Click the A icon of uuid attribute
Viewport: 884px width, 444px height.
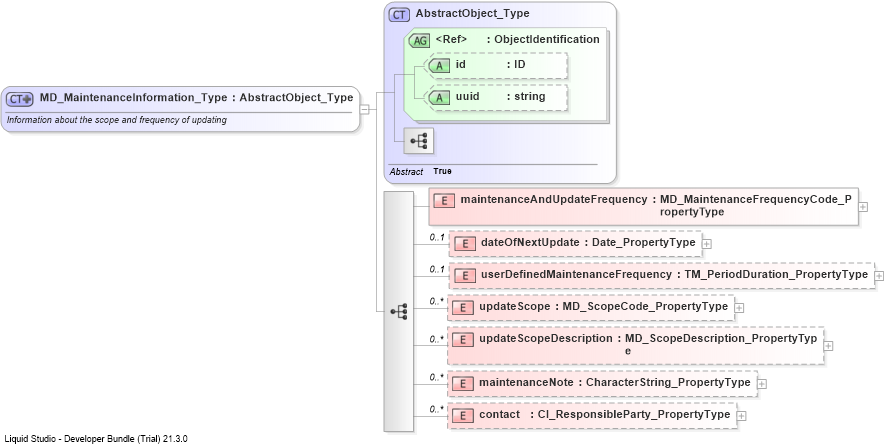point(439,97)
